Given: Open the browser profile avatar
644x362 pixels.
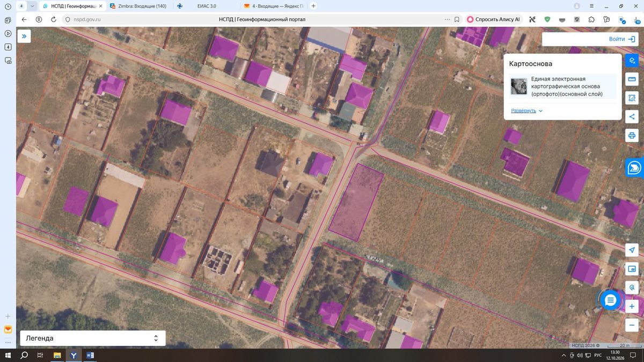Looking at the screenshot, I should 577,6.
